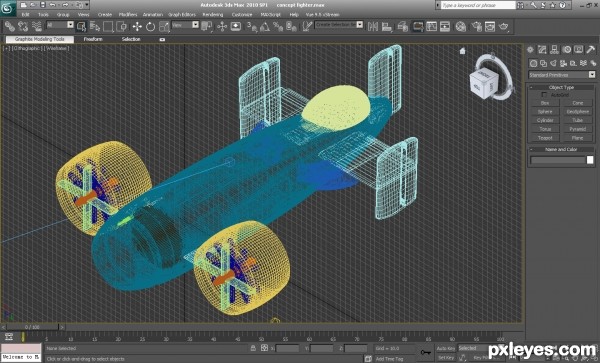600x363 pixels.
Task: Toggle Keyboard Shortcut Override
Action: 236,26
